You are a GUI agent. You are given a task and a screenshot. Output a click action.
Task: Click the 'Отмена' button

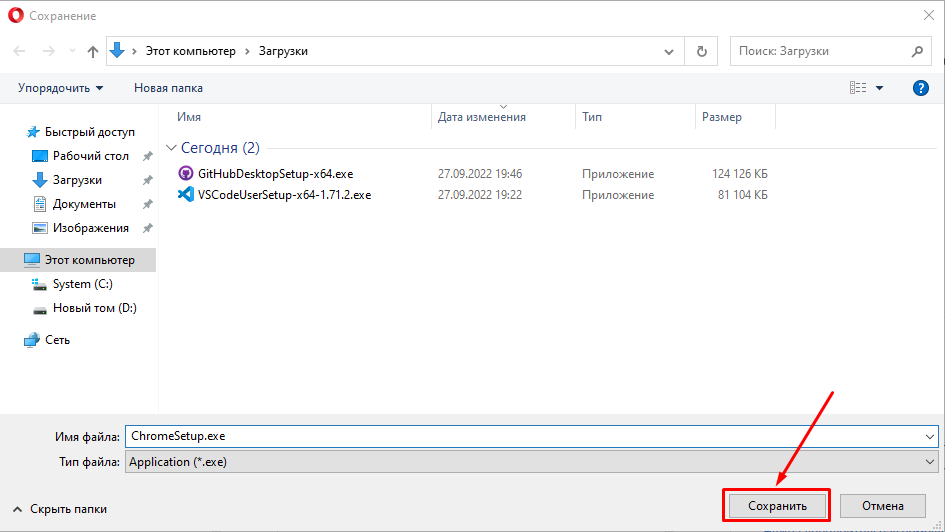(882, 506)
